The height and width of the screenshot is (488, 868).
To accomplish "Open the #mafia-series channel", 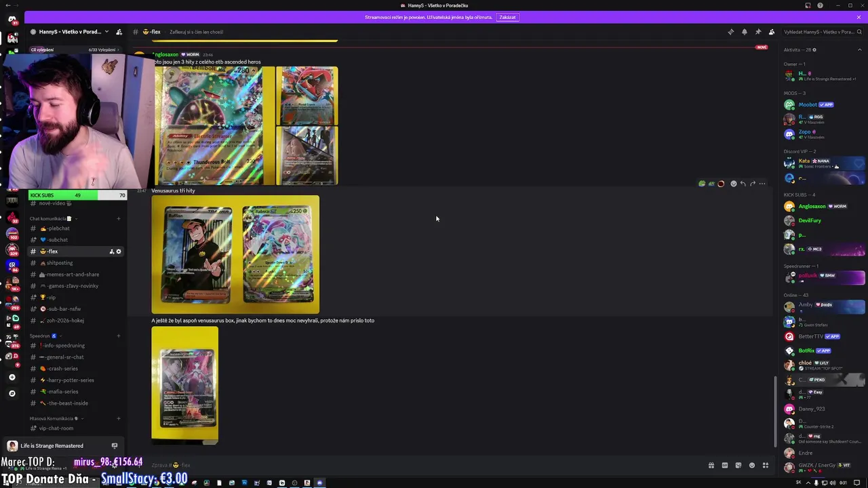I will click(x=76, y=392).
